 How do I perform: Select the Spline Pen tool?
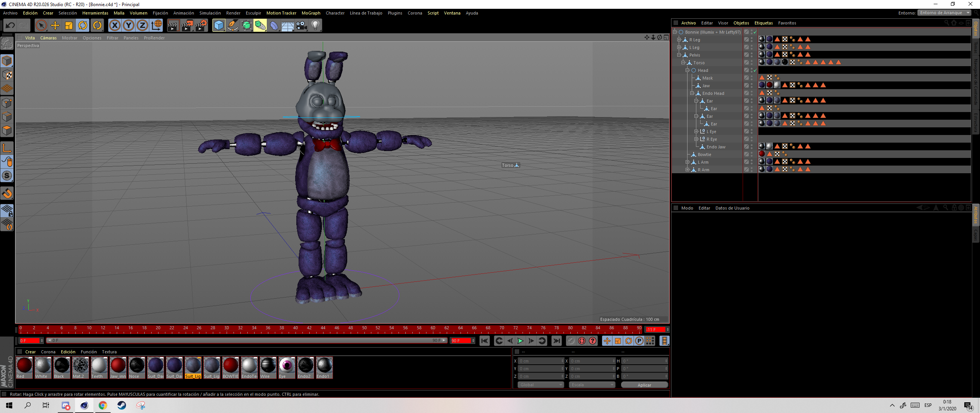[x=232, y=26]
